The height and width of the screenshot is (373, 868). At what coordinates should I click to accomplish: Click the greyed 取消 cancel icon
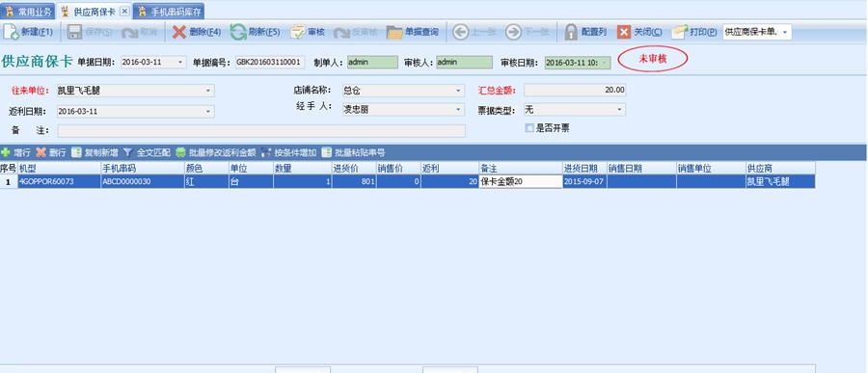point(129,33)
